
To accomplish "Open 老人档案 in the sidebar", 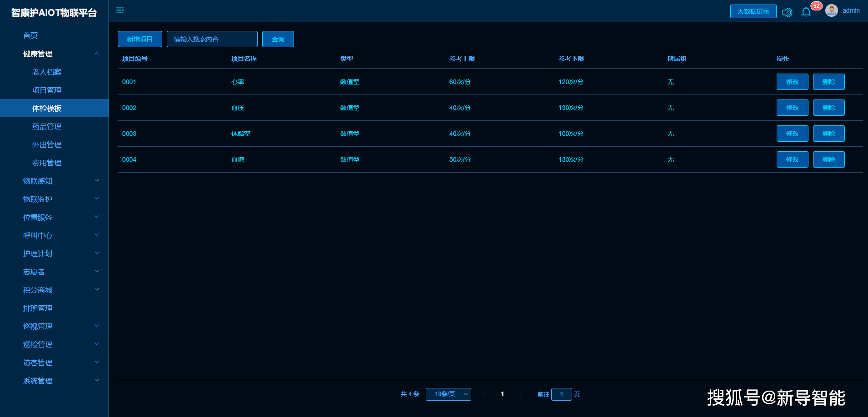I will click(x=47, y=72).
